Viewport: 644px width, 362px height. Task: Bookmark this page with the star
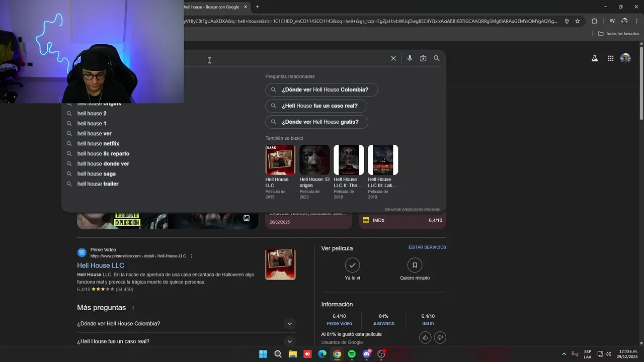578,21
